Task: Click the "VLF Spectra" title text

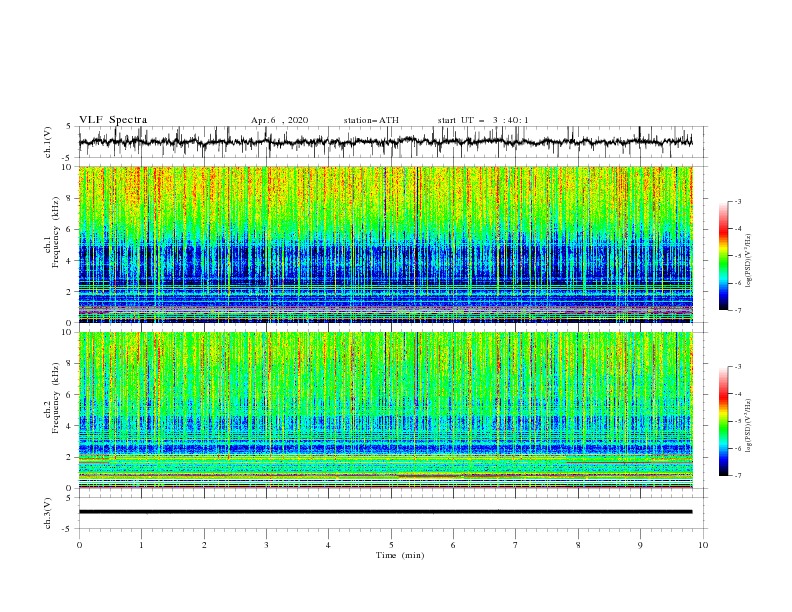Action: point(113,120)
